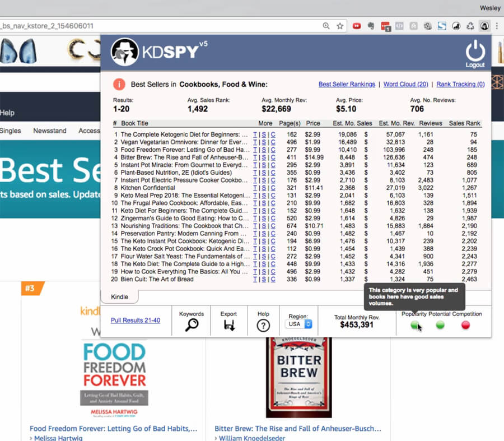Sort by Sales Rank column header

point(464,123)
